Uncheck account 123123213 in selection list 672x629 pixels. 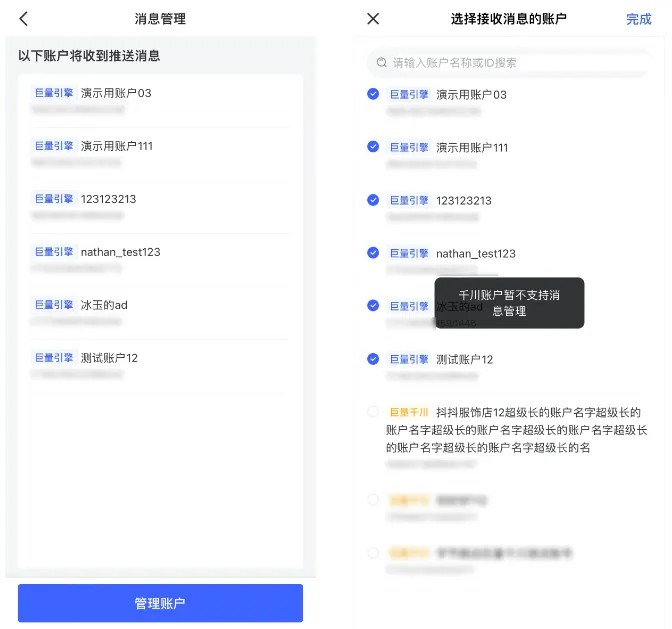click(373, 200)
